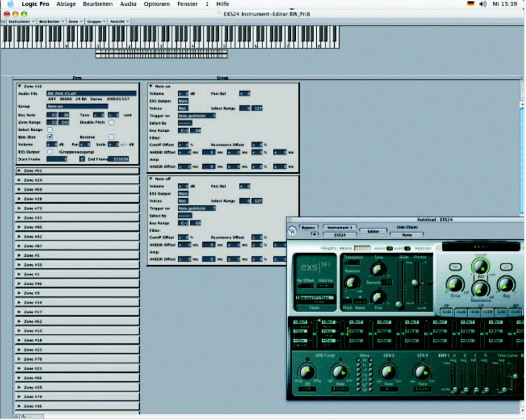
Task: Click the Fine tuning knob in EXS24
Action: (x=378, y=297)
